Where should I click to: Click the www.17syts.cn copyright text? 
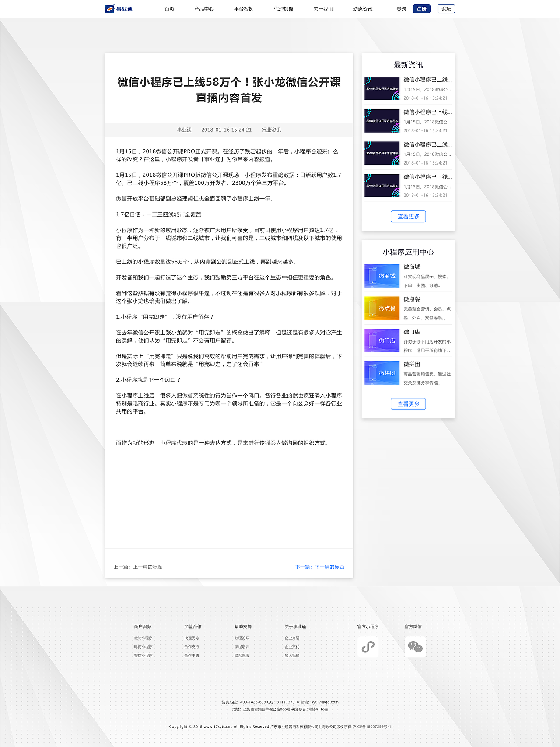[217, 726]
